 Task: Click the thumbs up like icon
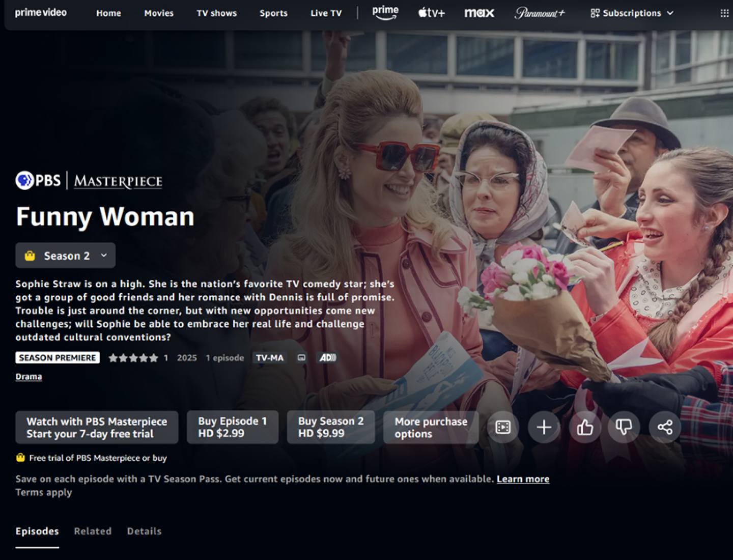(x=584, y=427)
